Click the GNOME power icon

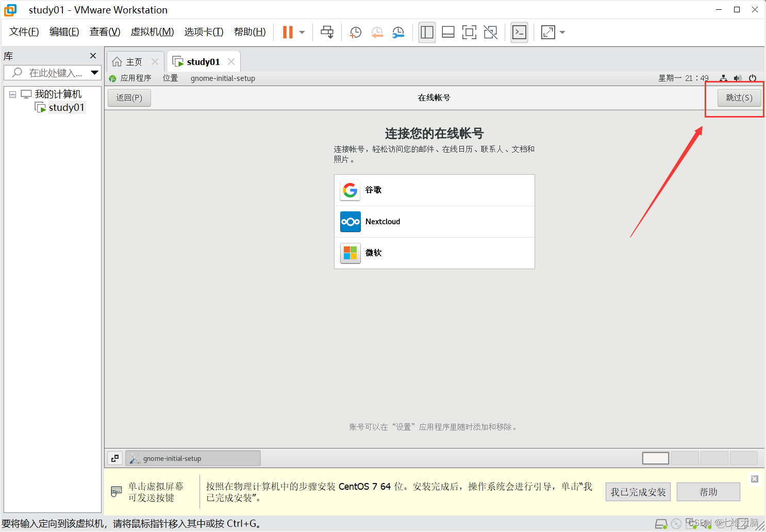[753, 78]
